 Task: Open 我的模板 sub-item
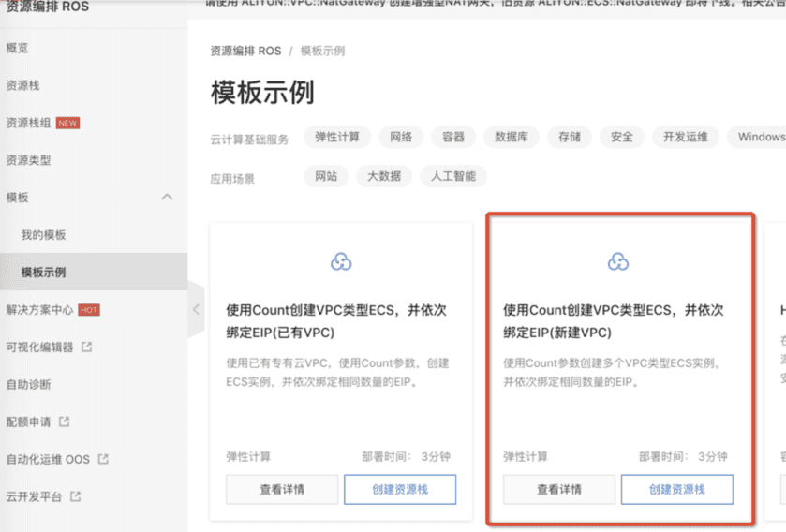click(x=43, y=235)
